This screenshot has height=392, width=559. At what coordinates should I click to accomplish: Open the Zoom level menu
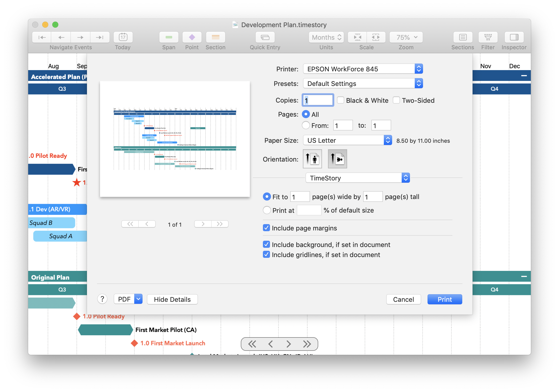pyautogui.click(x=405, y=37)
